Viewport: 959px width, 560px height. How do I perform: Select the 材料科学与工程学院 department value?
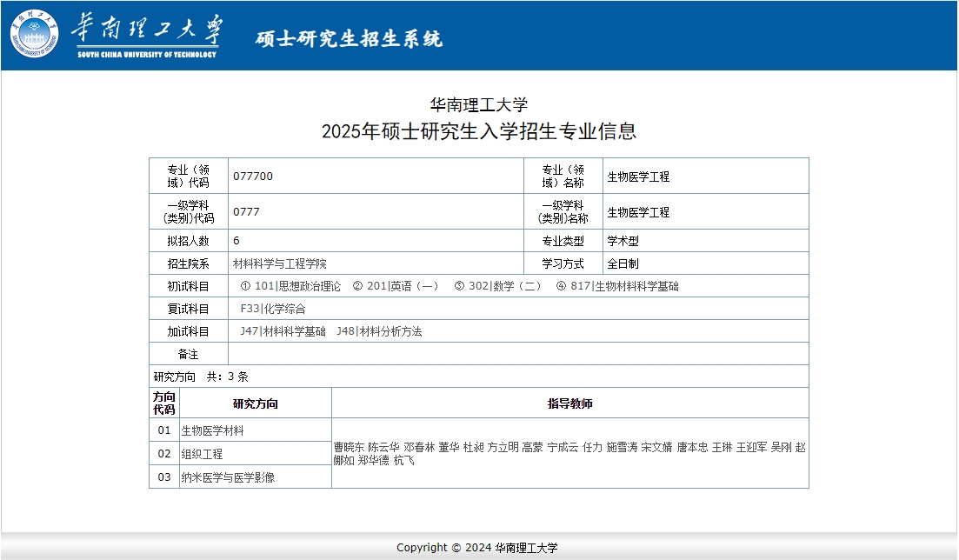279,263
